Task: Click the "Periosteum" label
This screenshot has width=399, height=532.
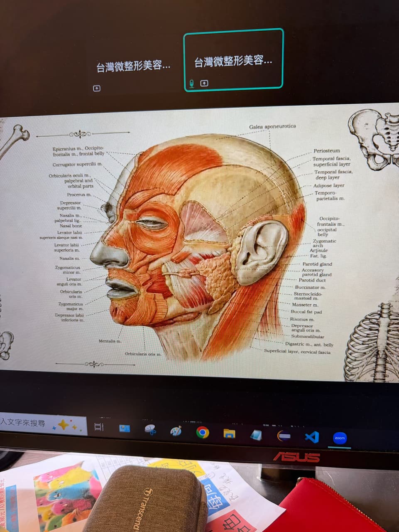Action: 327,150
